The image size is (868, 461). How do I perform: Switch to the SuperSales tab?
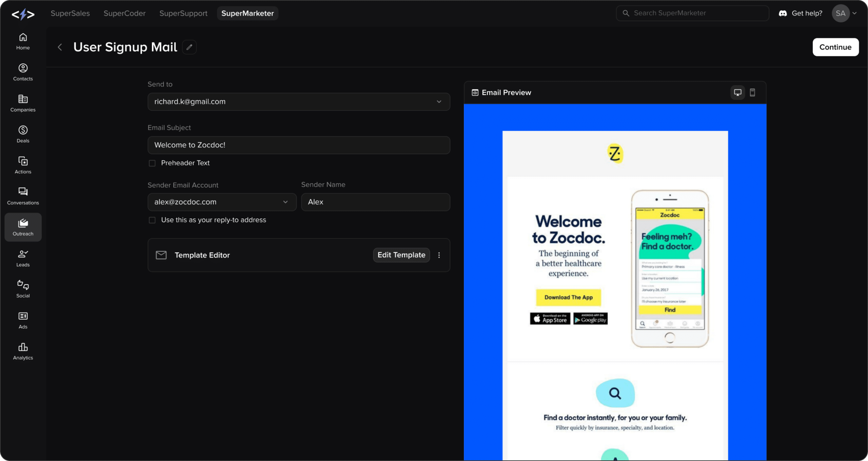[x=70, y=13]
